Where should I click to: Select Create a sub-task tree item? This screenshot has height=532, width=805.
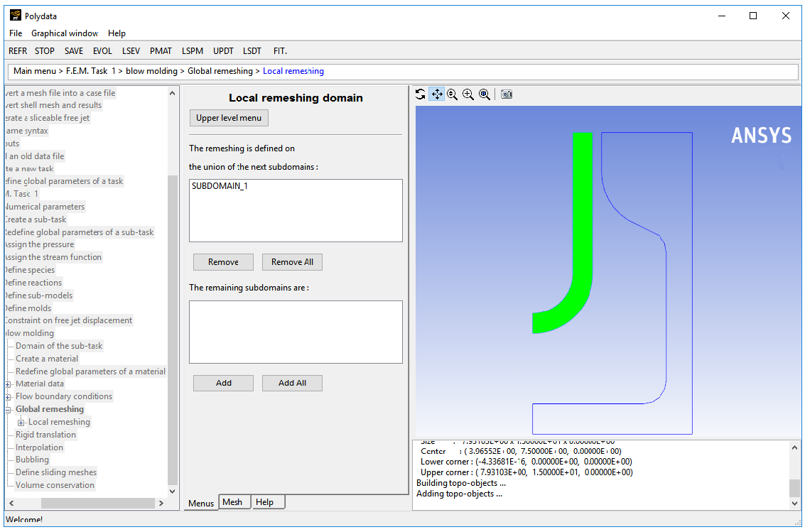36,219
